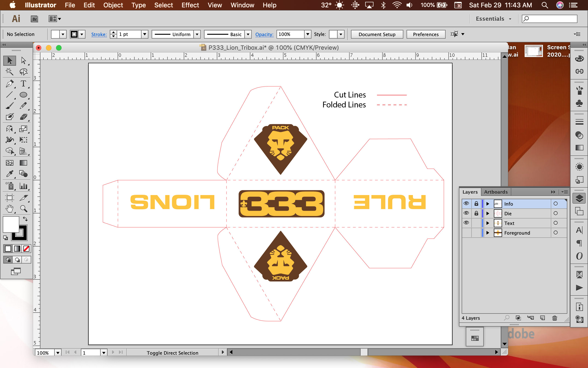Click control bar fill swatch

55,34
